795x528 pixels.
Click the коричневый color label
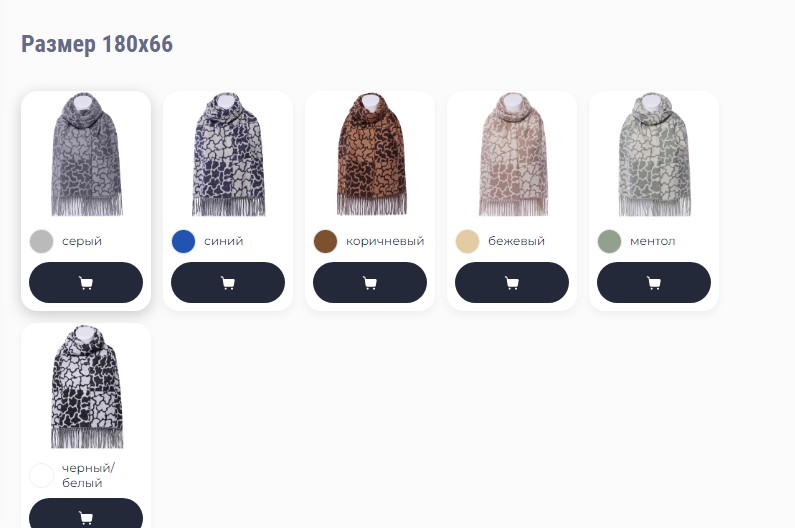385,241
